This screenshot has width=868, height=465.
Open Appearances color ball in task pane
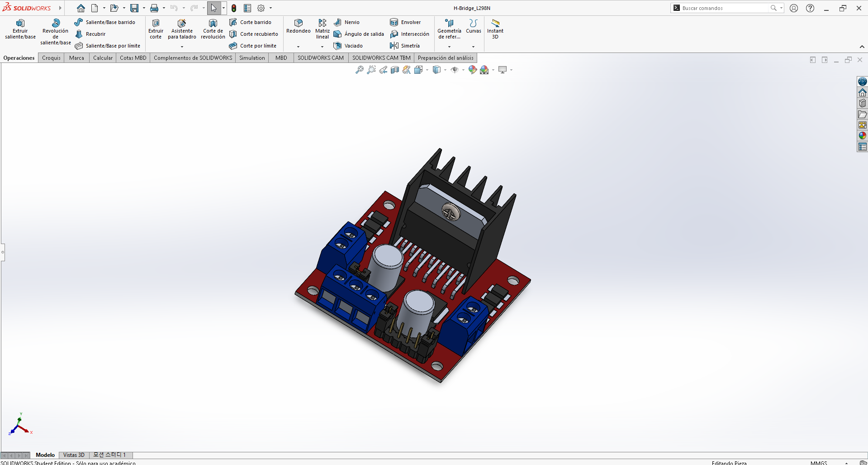pyautogui.click(x=863, y=136)
